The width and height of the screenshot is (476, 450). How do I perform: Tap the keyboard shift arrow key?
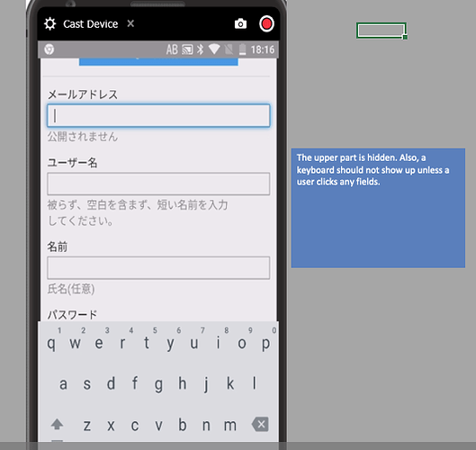click(x=57, y=424)
